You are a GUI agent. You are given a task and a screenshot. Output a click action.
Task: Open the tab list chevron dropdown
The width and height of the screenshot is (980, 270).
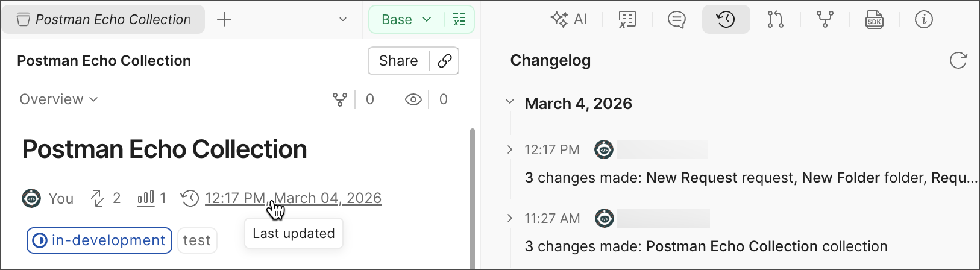343,19
